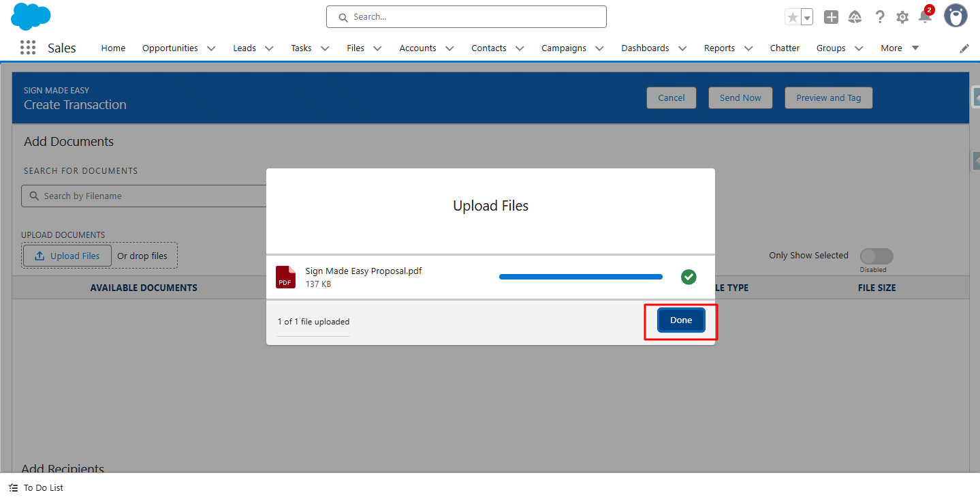Open the Leads tab

pos(244,48)
